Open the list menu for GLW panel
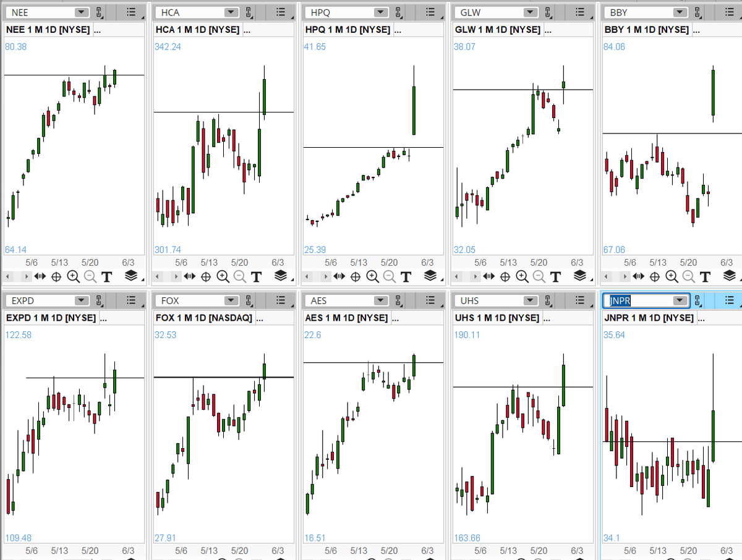This screenshot has height=560, width=742. tap(579, 12)
